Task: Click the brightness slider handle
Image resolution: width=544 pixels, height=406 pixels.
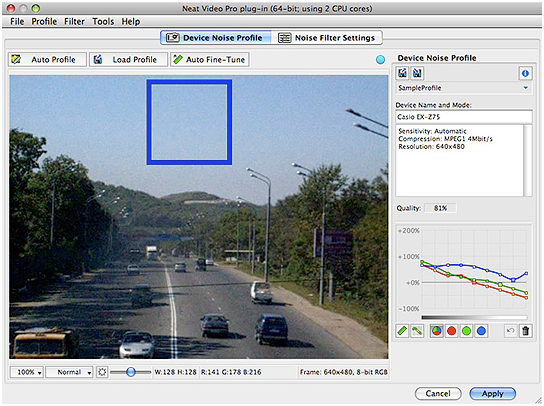Action: pyautogui.click(x=131, y=372)
